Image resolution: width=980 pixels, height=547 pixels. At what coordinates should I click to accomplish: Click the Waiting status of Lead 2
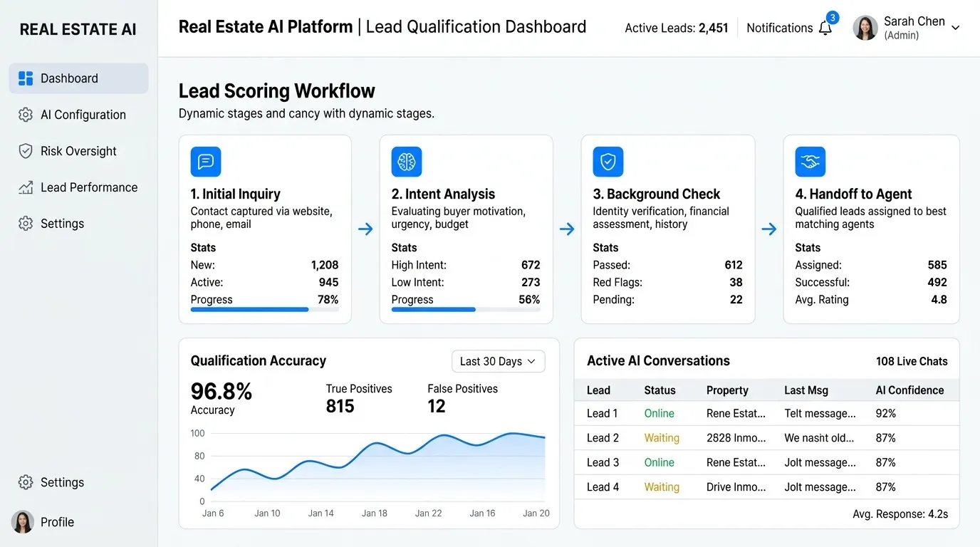click(x=662, y=438)
